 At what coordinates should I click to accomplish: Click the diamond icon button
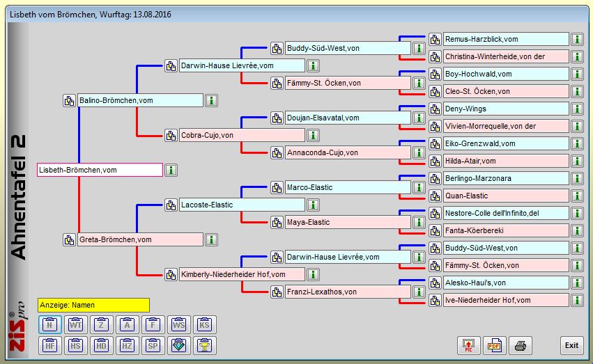[x=179, y=345]
